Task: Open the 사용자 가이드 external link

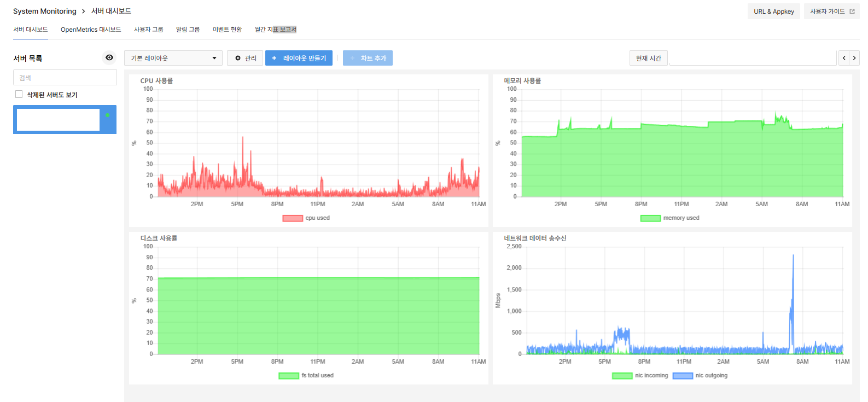Action: click(831, 11)
